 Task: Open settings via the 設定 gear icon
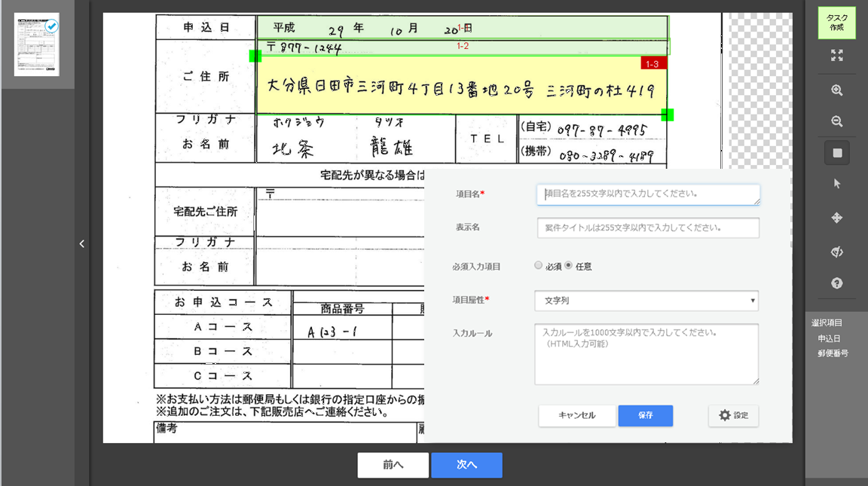click(733, 415)
